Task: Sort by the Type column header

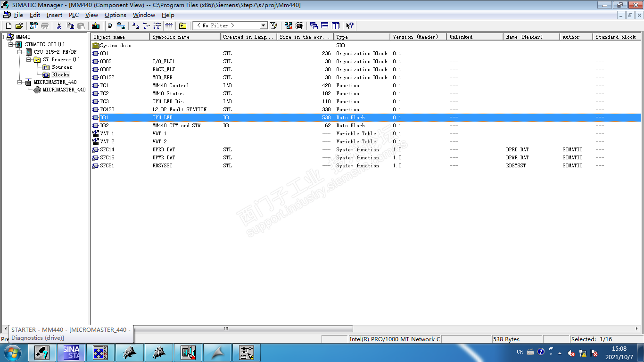Action: [362, 37]
